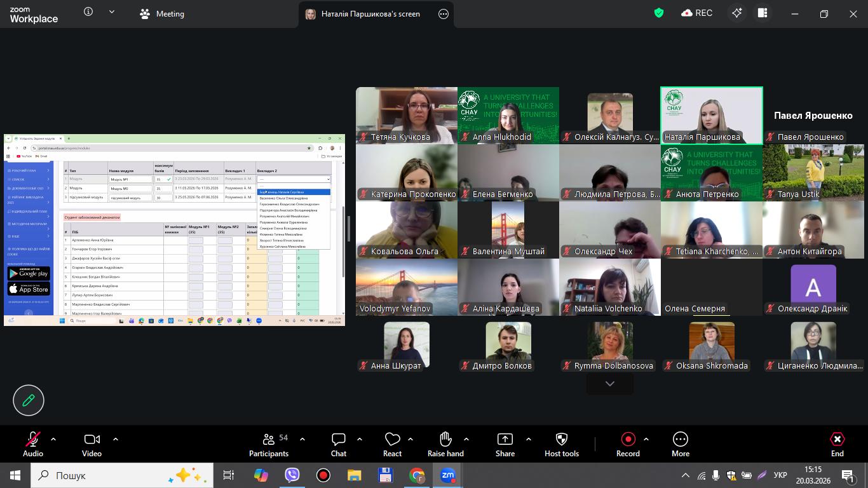Click the green annotate pencil button
Image resolution: width=868 pixels, height=488 pixels.
click(x=29, y=400)
